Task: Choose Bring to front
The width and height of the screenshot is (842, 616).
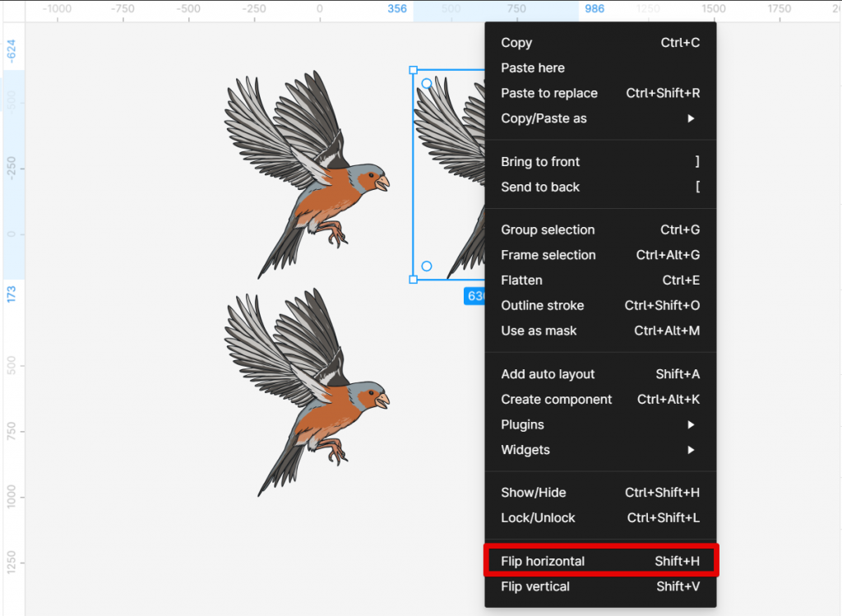Action: click(x=540, y=161)
